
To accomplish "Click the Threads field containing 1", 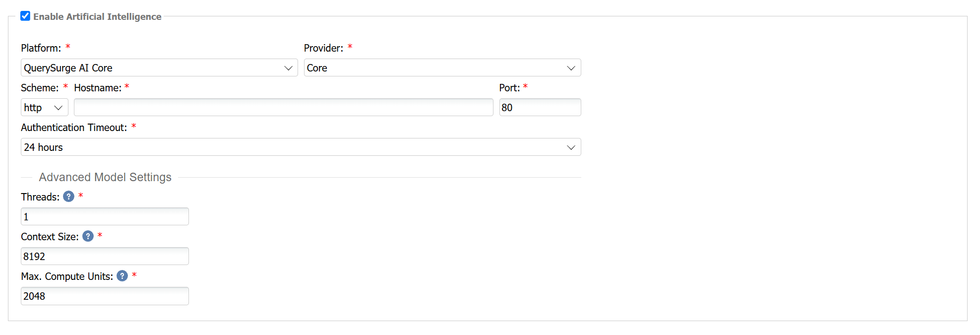I will tap(105, 216).
